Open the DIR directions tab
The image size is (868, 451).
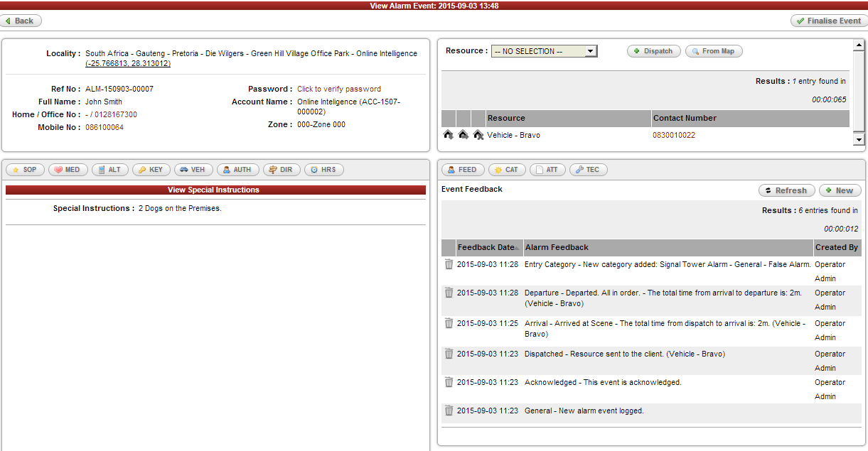pyautogui.click(x=282, y=170)
